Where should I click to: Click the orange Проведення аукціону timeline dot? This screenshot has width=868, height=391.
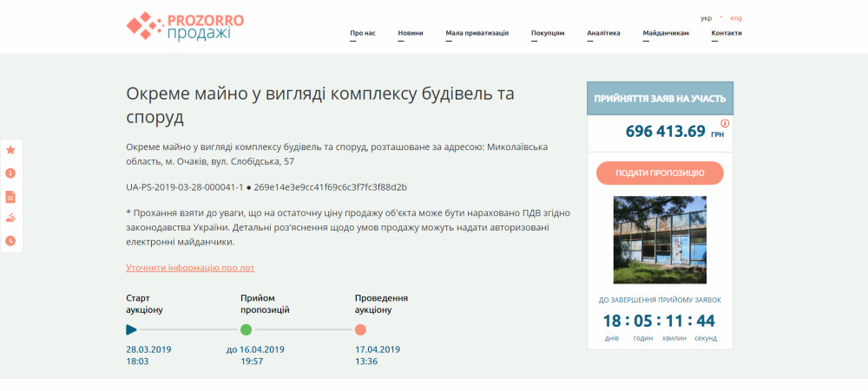pyautogui.click(x=360, y=329)
